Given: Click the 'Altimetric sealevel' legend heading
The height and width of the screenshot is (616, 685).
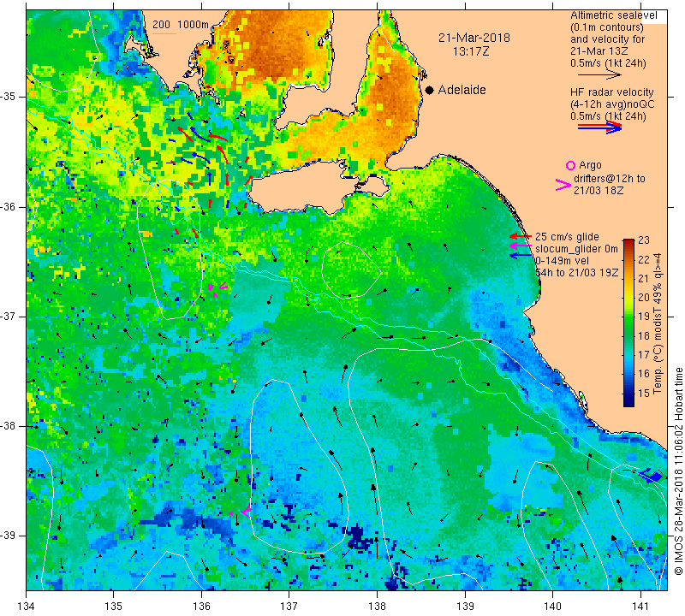Looking at the screenshot, I should click(x=613, y=15).
